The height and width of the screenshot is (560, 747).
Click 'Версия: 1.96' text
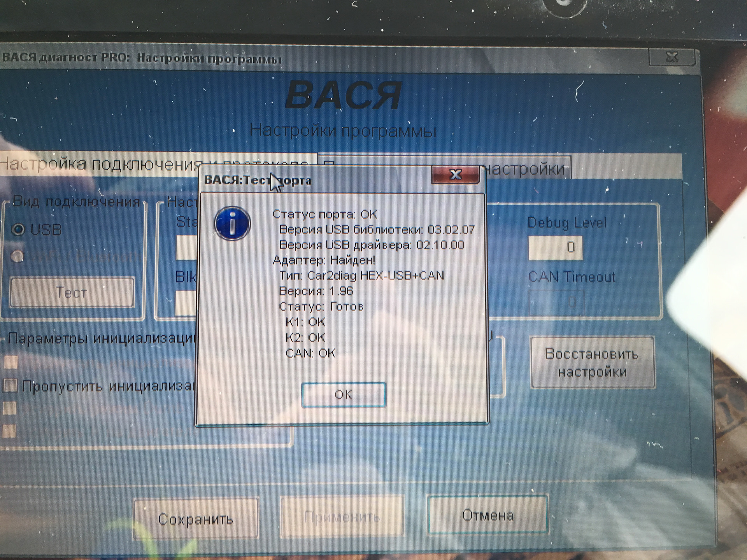(x=316, y=291)
